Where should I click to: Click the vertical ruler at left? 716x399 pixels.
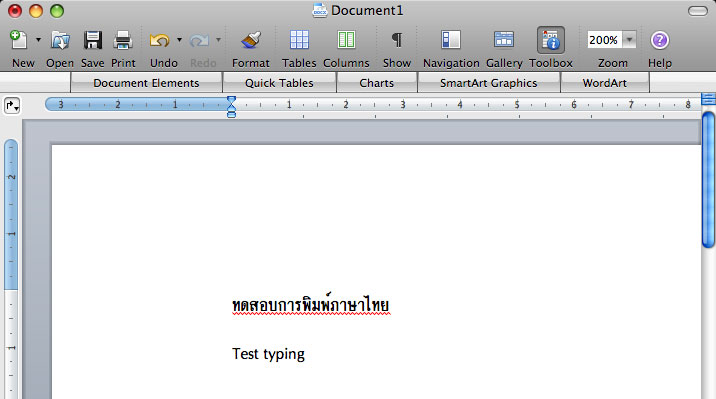click(x=11, y=269)
